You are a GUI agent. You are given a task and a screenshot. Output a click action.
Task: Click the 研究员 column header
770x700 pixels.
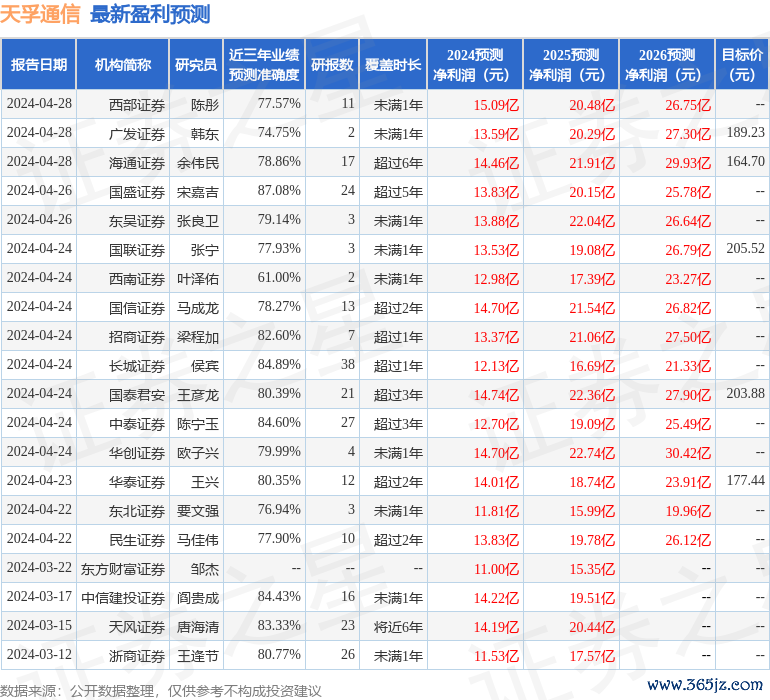pyautogui.click(x=196, y=65)
